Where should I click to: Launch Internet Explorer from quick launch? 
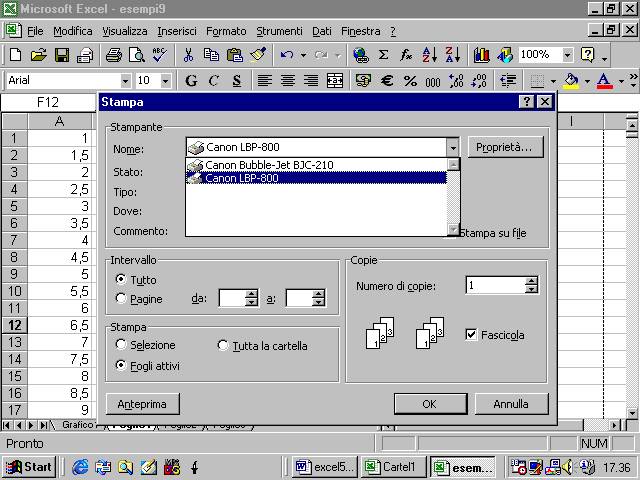(81, 467)
